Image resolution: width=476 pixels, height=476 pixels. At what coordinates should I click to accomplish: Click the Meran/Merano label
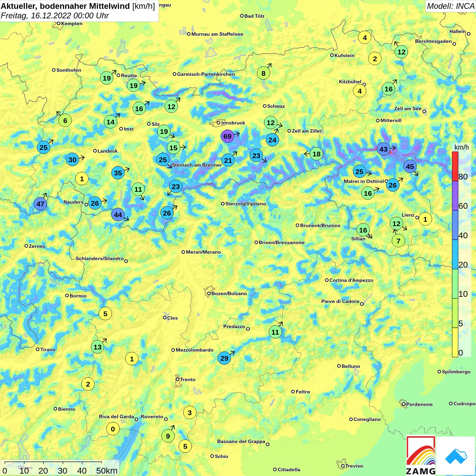pos(203,252)
